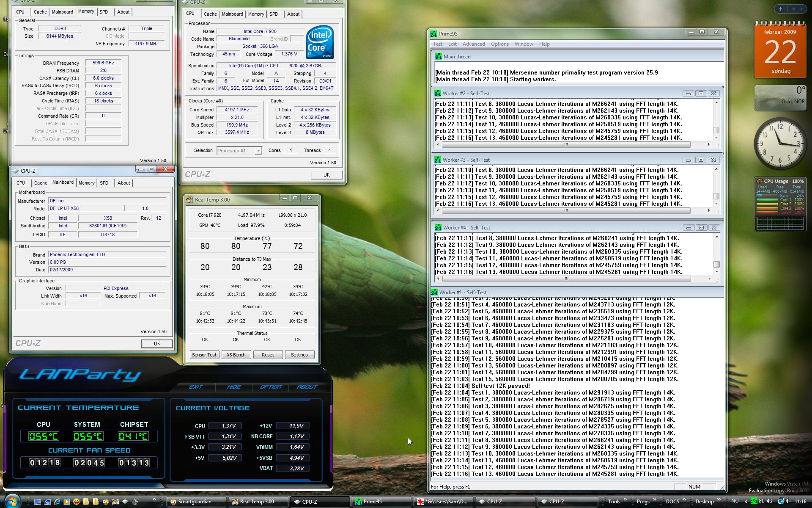This screenshot has width=812, height=508.
Task: Click the Prime95 green tray icon
Action: 754,501
